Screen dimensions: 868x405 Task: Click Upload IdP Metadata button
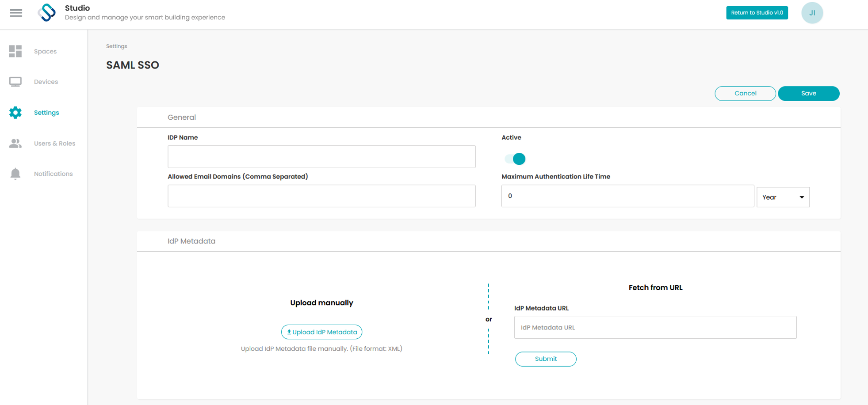click(321, 332)
